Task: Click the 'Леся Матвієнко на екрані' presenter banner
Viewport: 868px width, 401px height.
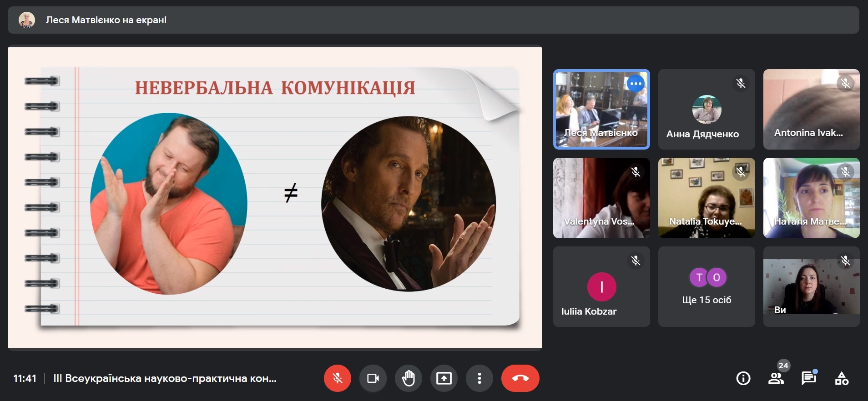Action: click(433, 20)
